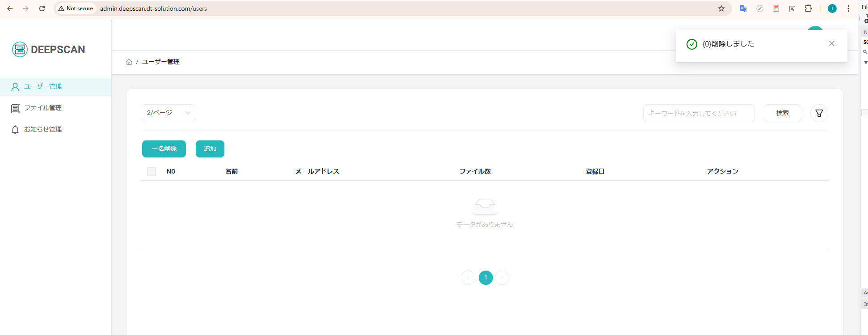Click the DEEPSCAN logo

(49, 50)
